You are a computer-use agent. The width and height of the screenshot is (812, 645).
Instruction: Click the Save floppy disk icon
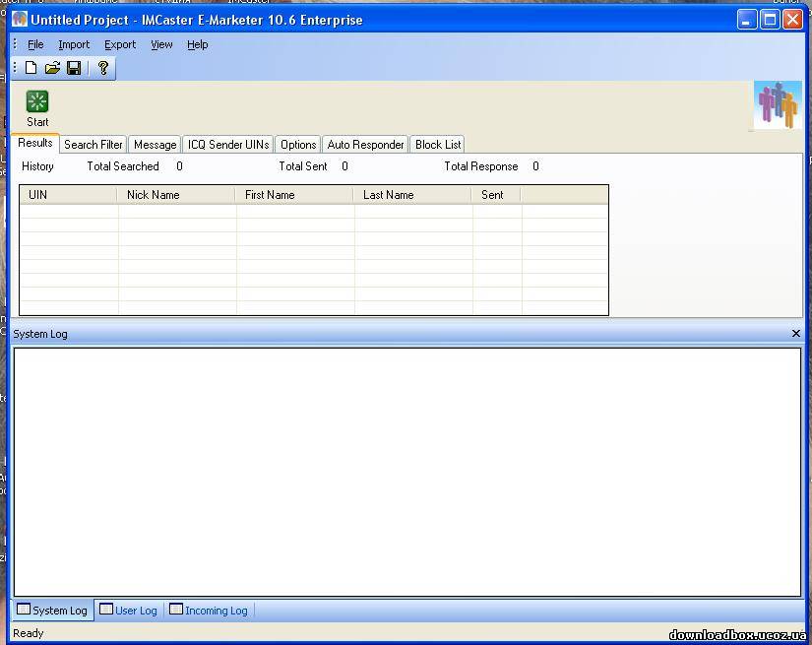coord(74,68)
